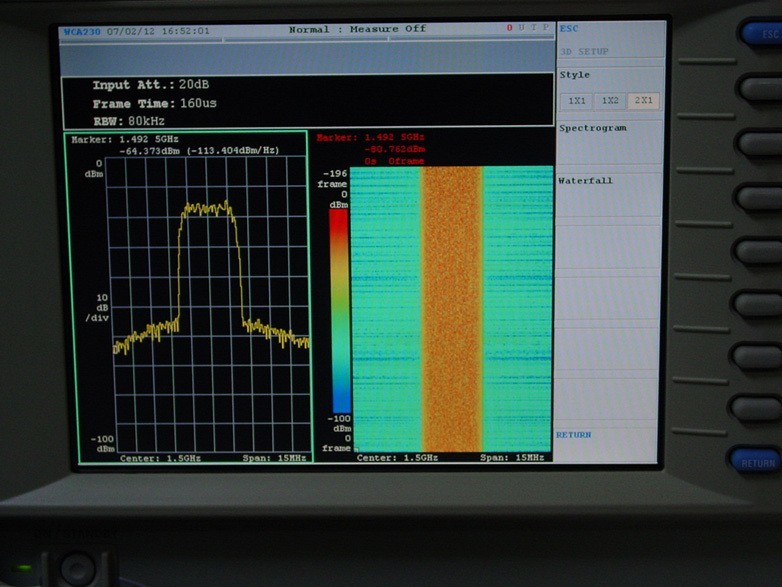The height and width of the screenshot is (587, 782).
Task: Click the WCA230 label in status bar
Action: pos(82,31)
